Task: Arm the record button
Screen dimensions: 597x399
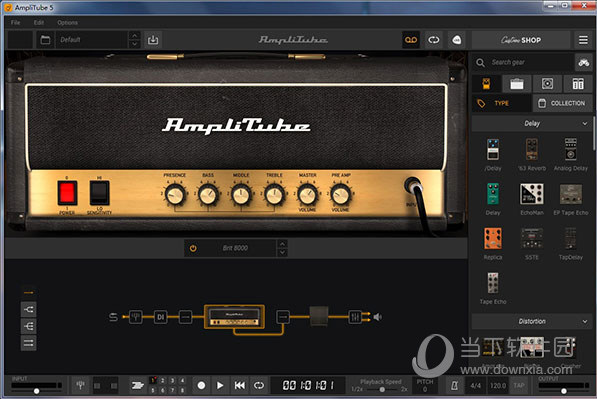Action: click(201, 385)
